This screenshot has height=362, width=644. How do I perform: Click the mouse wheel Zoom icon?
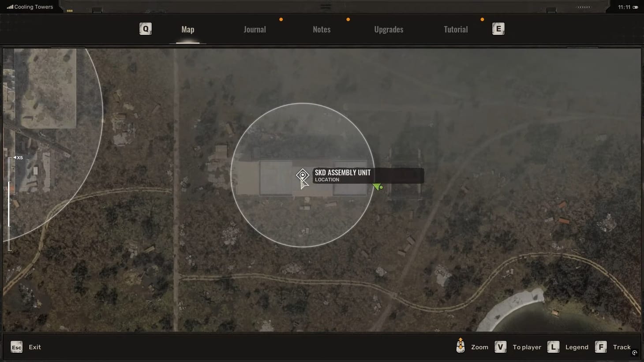pyautogui.click(x=461, y=347)
